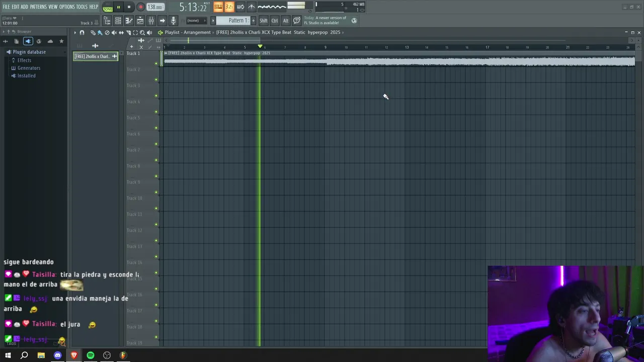Open the ADD menu
This screenshot has width=644, height=362.
pos(24,7)
